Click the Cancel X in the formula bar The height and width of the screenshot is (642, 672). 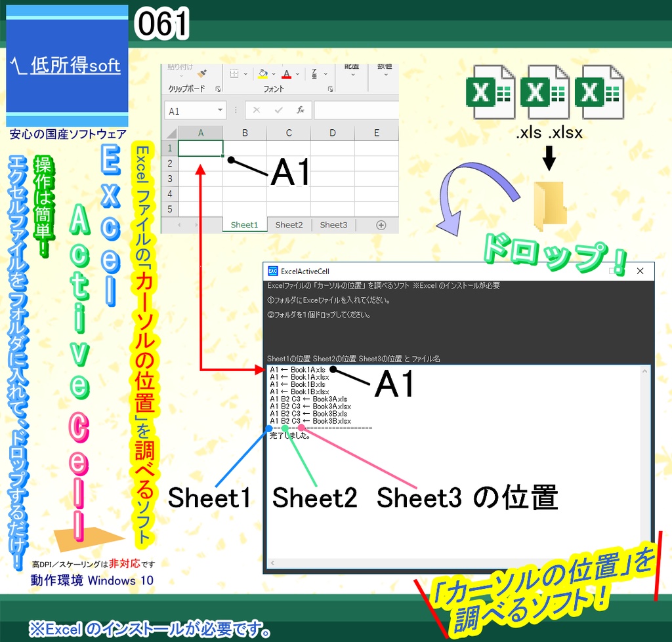click(x=256, y=110)
